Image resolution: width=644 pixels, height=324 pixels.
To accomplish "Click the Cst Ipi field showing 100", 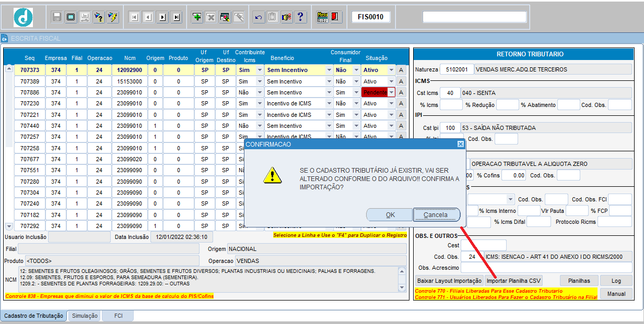I will click(x=450, y=128).
